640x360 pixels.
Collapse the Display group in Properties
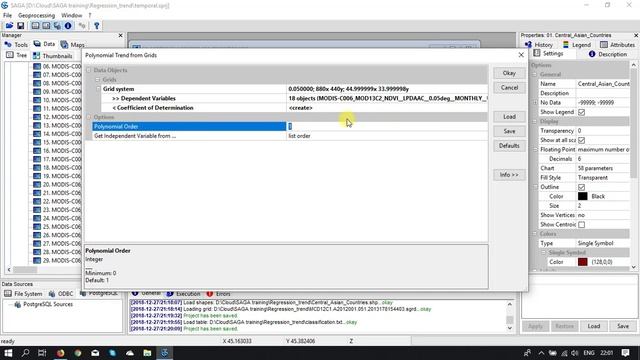pos(535,122)
